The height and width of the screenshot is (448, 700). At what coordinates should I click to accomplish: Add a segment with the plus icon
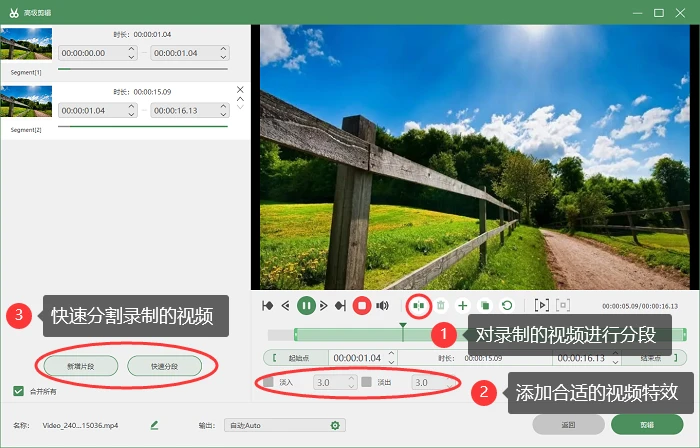click(462, 306)
